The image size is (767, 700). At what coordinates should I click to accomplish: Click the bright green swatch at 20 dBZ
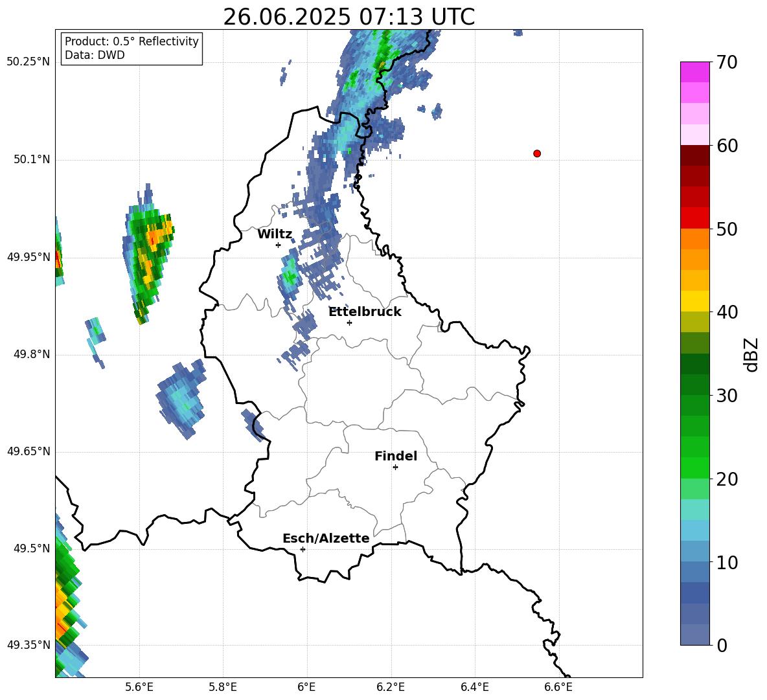(x=694, y=468)
